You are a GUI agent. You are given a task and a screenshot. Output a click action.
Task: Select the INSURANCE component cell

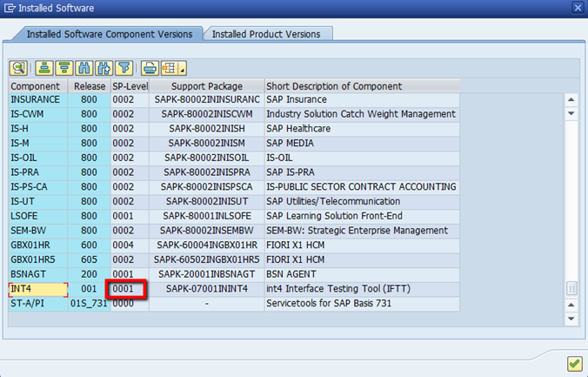[x=38, y=99]
